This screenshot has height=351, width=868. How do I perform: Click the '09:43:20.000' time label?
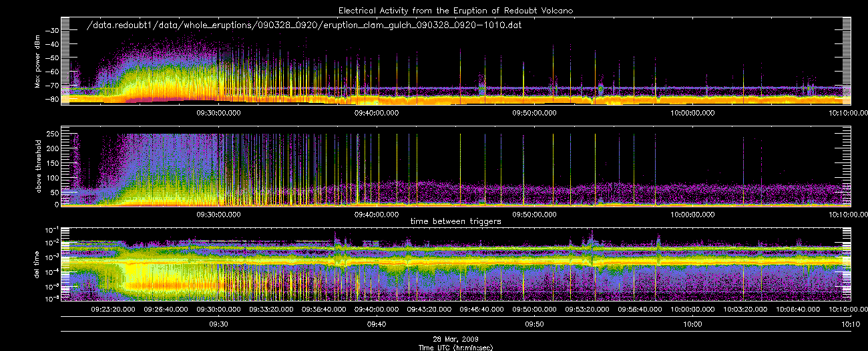429,310
